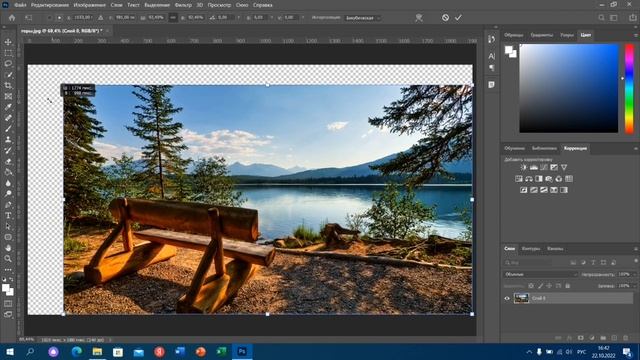
Task: Select the Eraser tool
Action: pos(8,161)
